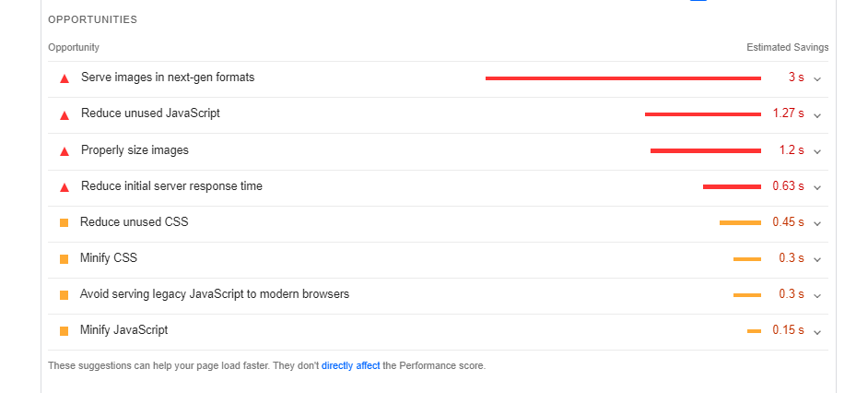Click orange square beside Minify CSS
The height and width of the screenshot is (393, 868).
point(64,258)
